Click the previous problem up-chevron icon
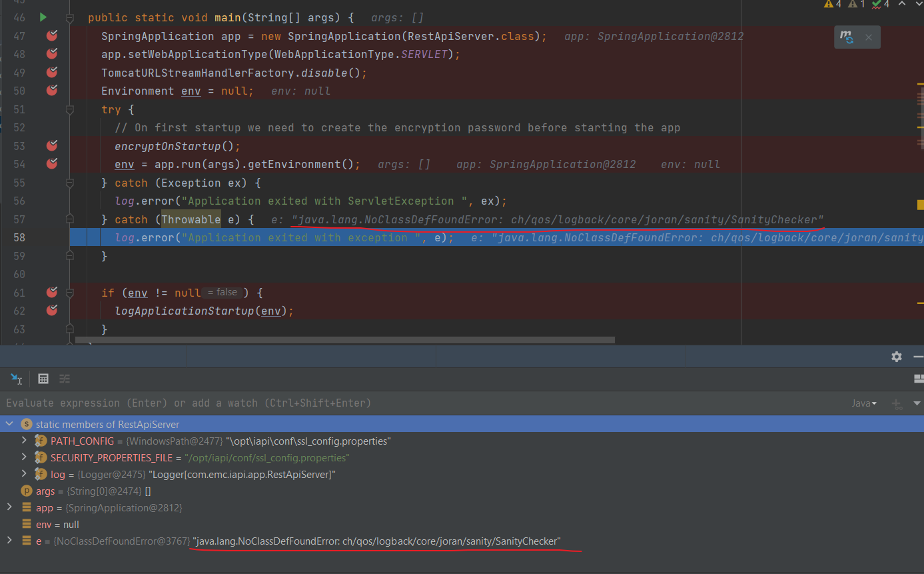The image size is (924, 574). click(901, 5)
